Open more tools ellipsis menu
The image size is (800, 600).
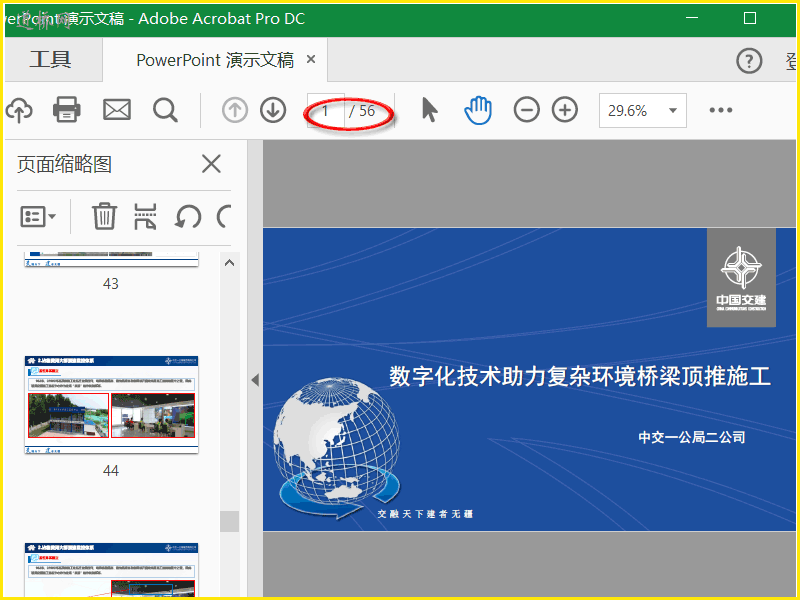pyautogui.click(x=721, y=110)
